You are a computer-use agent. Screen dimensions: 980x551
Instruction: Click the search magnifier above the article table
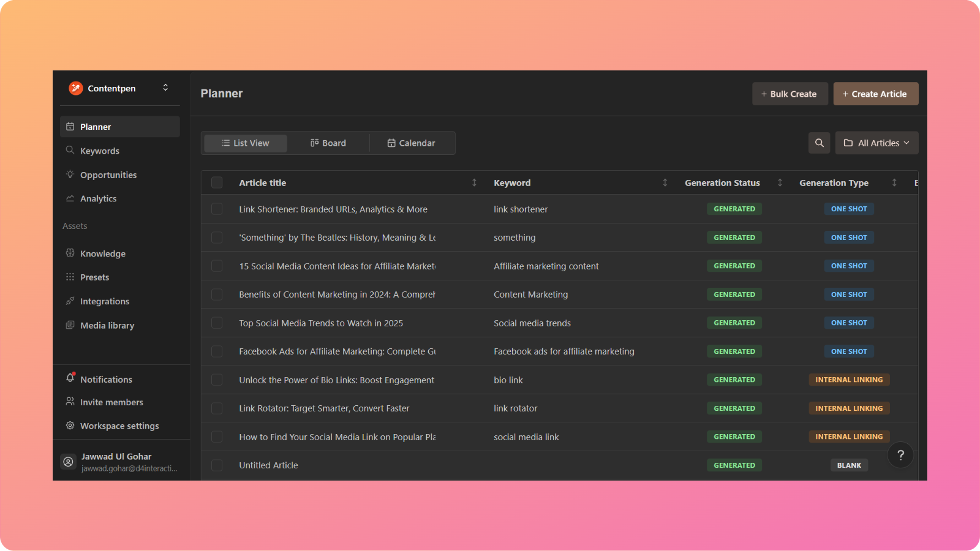pos(819,143)
